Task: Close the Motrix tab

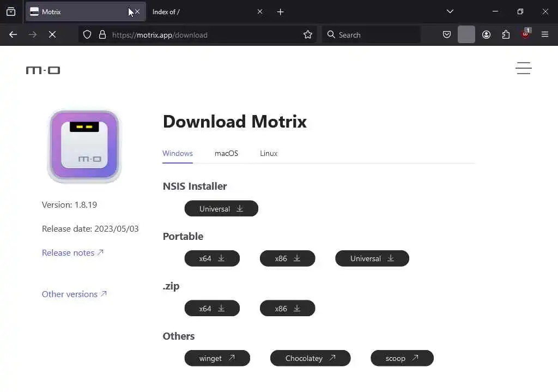Action: (x=137, y=12)
